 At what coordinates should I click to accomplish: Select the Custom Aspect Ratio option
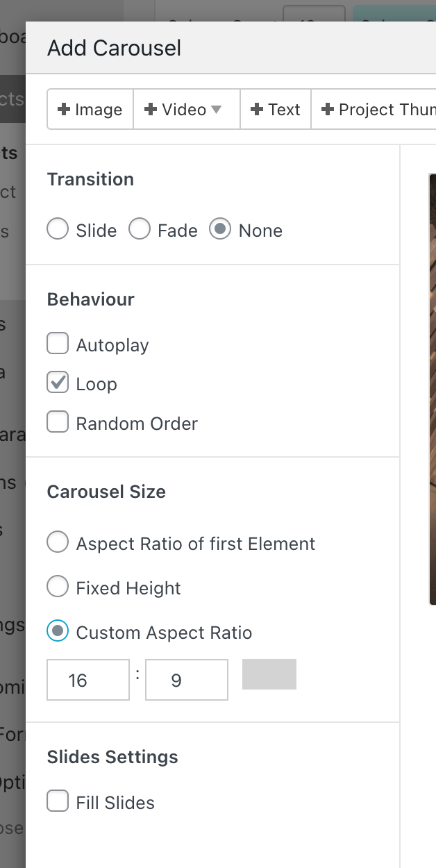coord(58,631)
